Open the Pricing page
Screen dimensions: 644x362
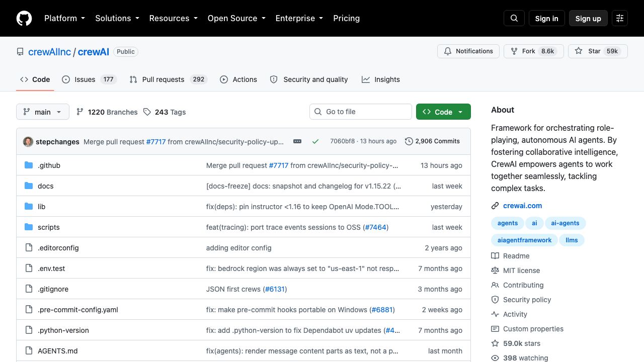pos(346,18)
